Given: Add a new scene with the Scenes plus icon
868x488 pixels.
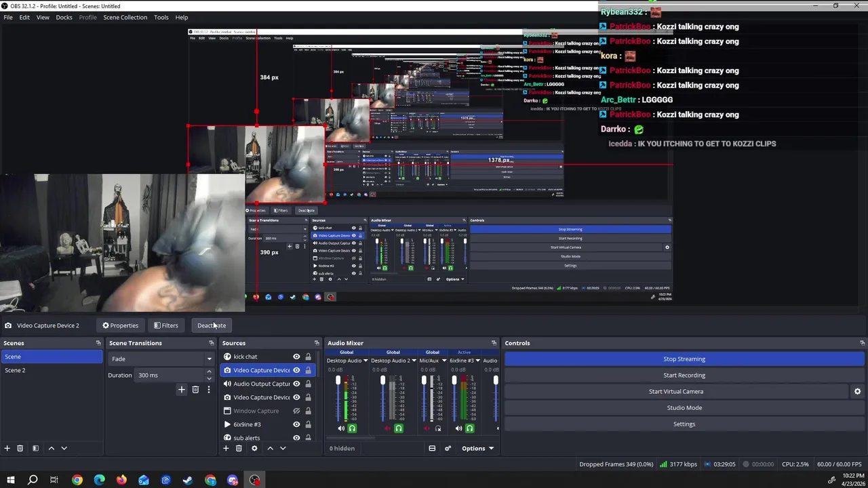Looking at the screenshot, I should (7, 448).
